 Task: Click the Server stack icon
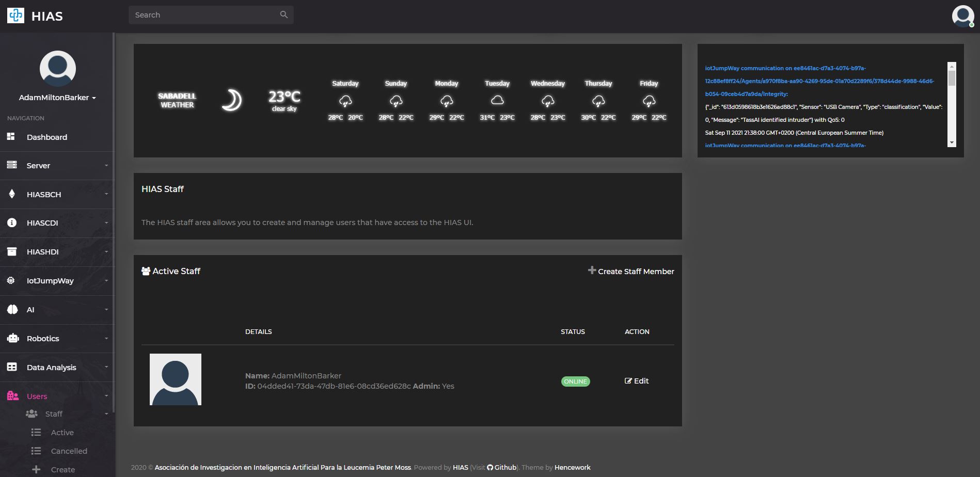11,165
